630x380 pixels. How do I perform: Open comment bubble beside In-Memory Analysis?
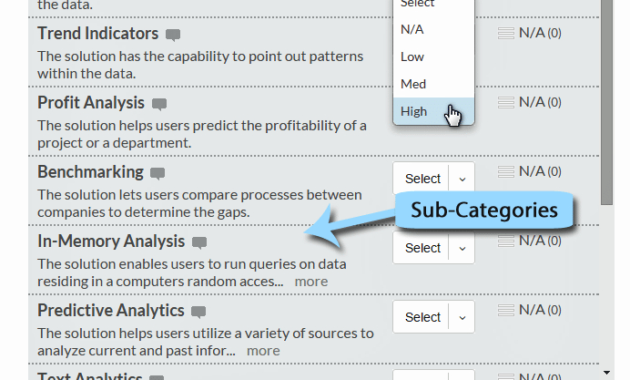pyautogui.click(x=199, y=243)
